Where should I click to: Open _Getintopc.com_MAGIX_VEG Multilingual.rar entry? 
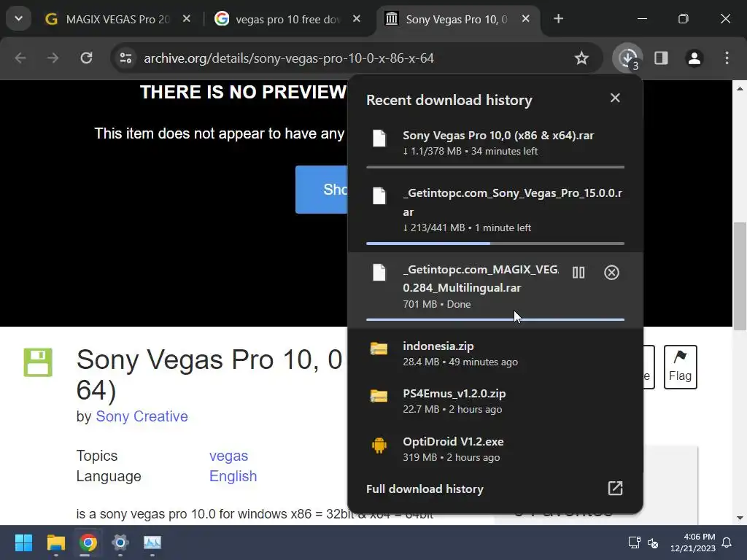tap(495, 289)
